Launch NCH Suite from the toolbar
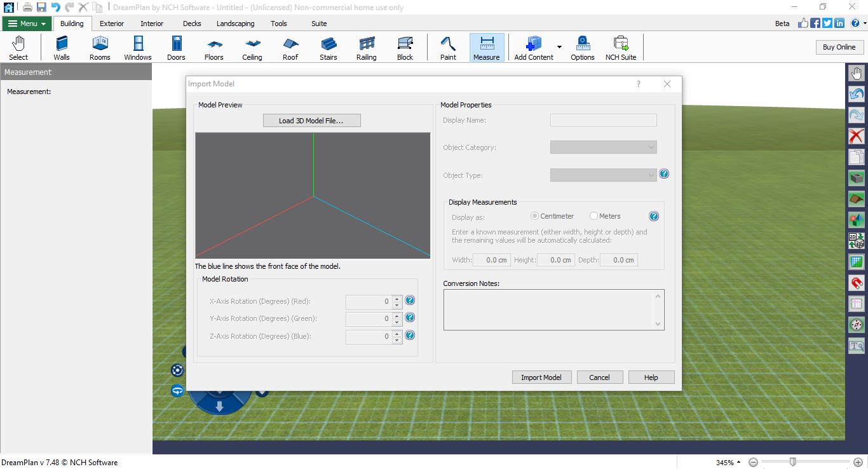The width and height of the screenshot is (868, 469). pyautogui.click(x=621, y=48)
